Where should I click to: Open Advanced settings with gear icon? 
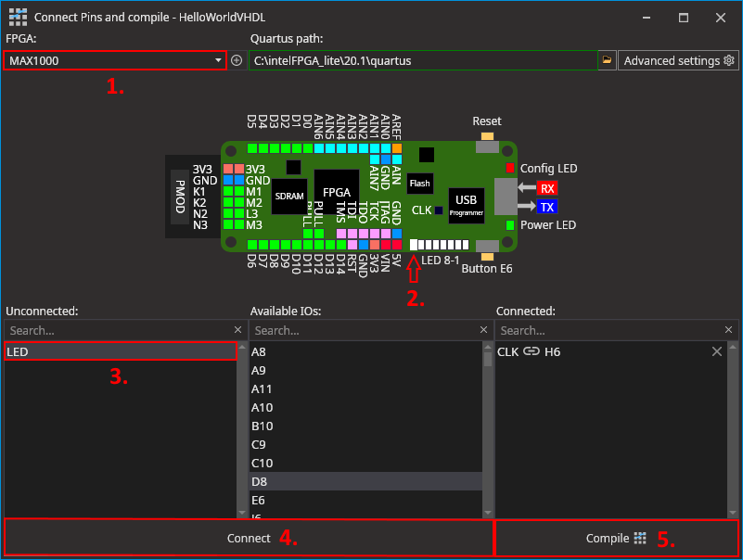tap(678, 60)
